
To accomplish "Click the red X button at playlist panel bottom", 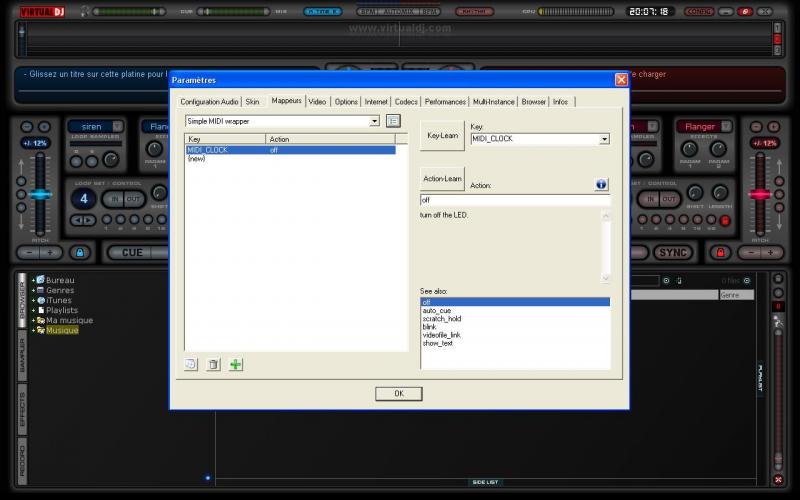I will [x=778, y=480].
